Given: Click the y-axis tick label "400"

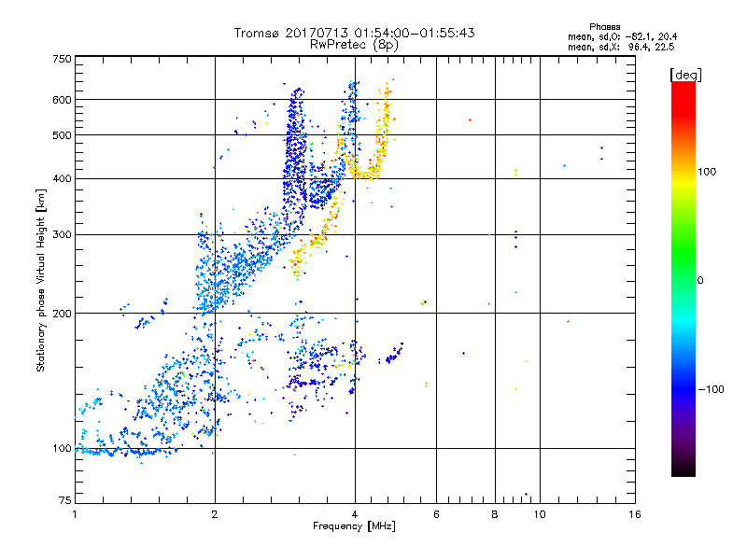Looking at the screenshot, I should [x=62, y=179].
